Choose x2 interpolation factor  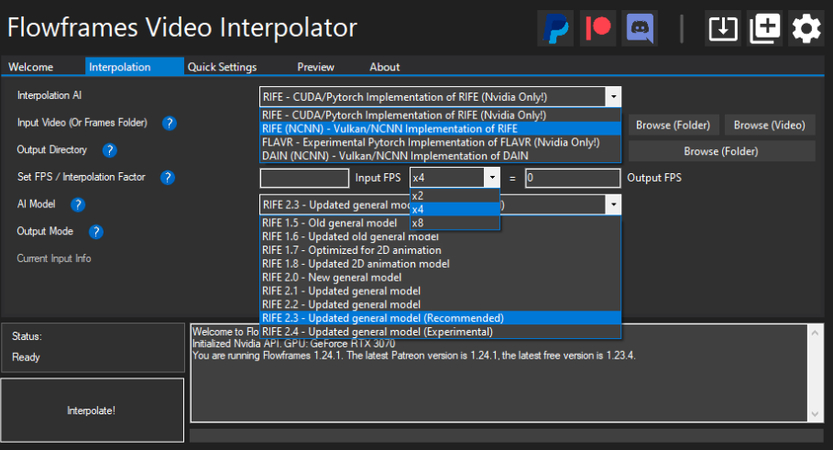click(455, 196)
